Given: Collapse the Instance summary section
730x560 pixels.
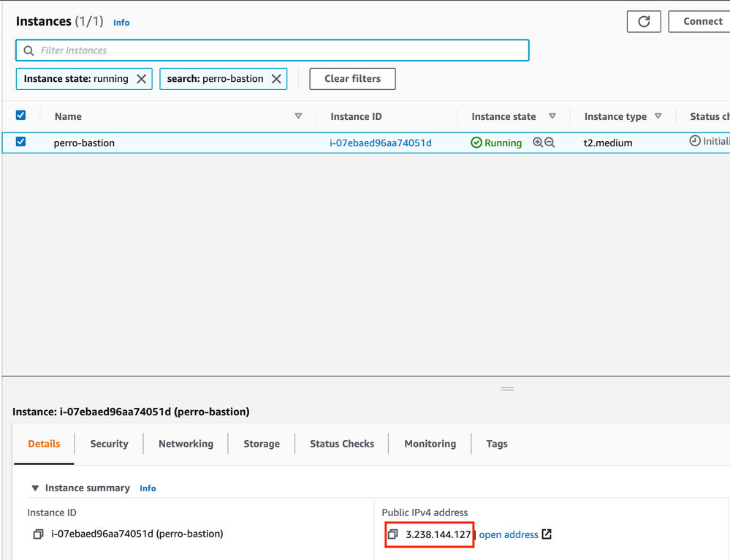Looking at the screenshot, I should [35, 488].
